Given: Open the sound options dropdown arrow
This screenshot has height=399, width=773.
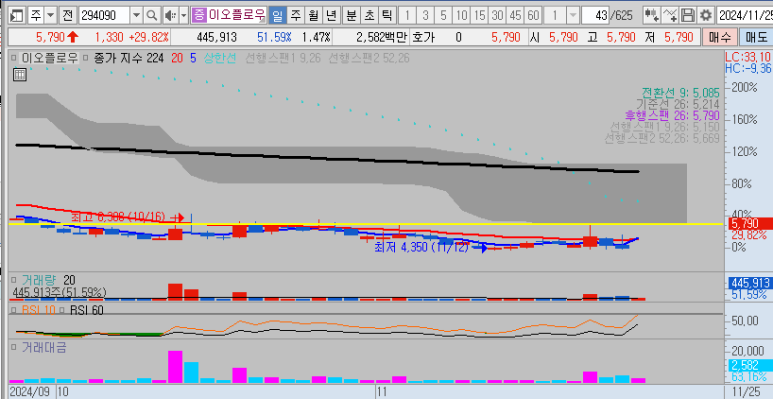Looking at the screenshot, I should tap(184, 15).
